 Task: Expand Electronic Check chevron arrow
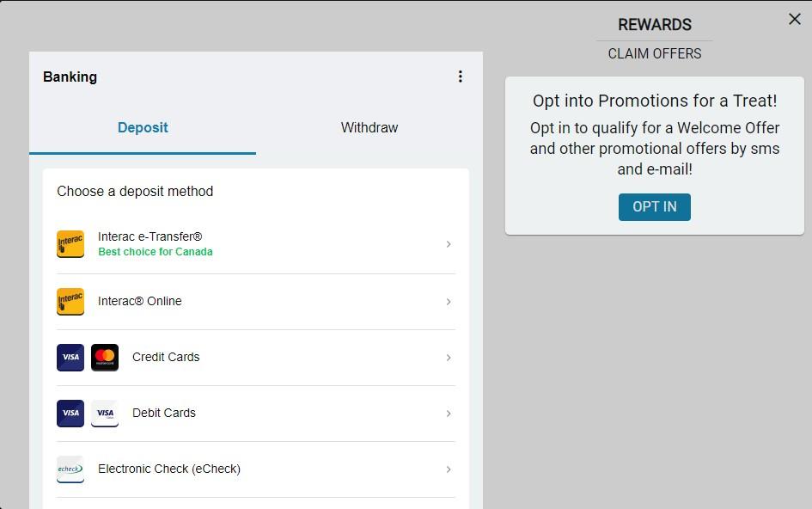(x=449, y=469)
